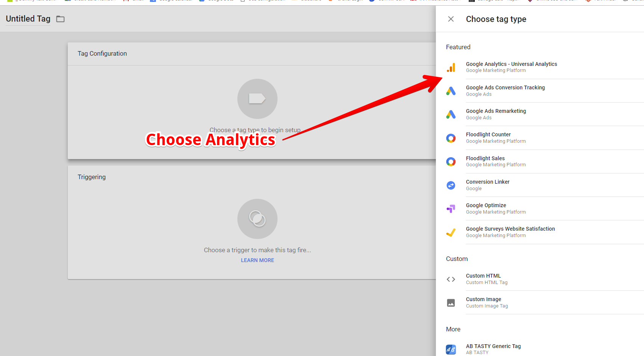Select the Custom Image tag type

click(x=540, y=303)
